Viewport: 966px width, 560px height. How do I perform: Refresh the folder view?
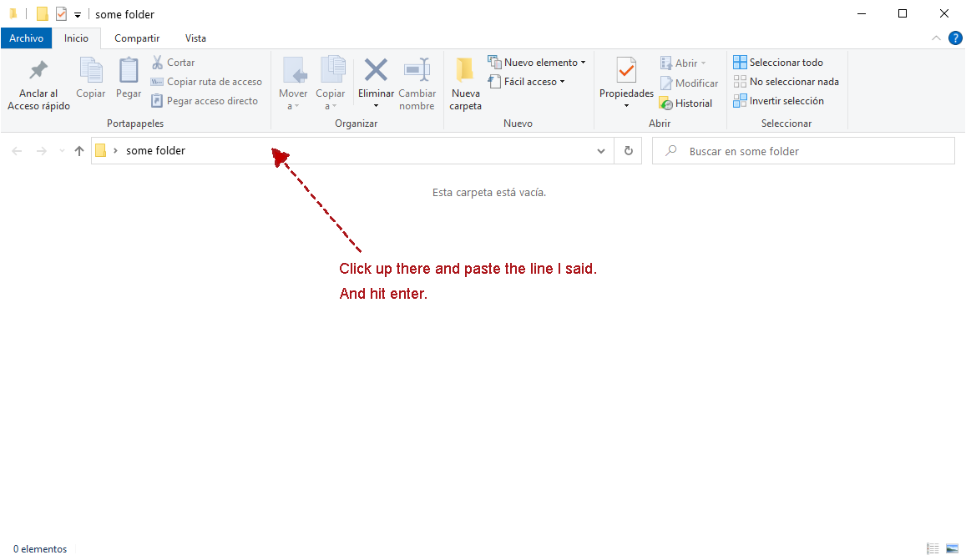[x=629, y=151]
